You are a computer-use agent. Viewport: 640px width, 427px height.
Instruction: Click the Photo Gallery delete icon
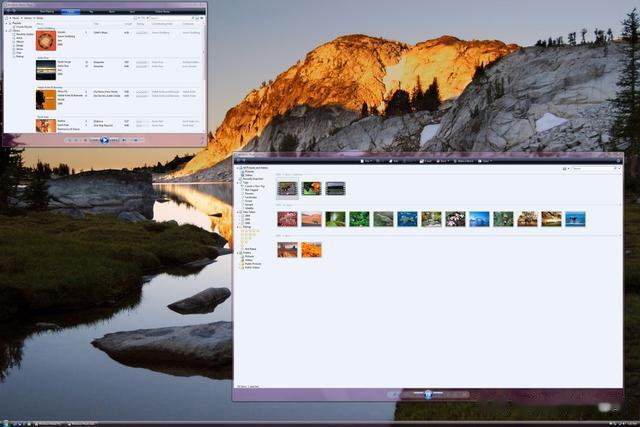466,394
